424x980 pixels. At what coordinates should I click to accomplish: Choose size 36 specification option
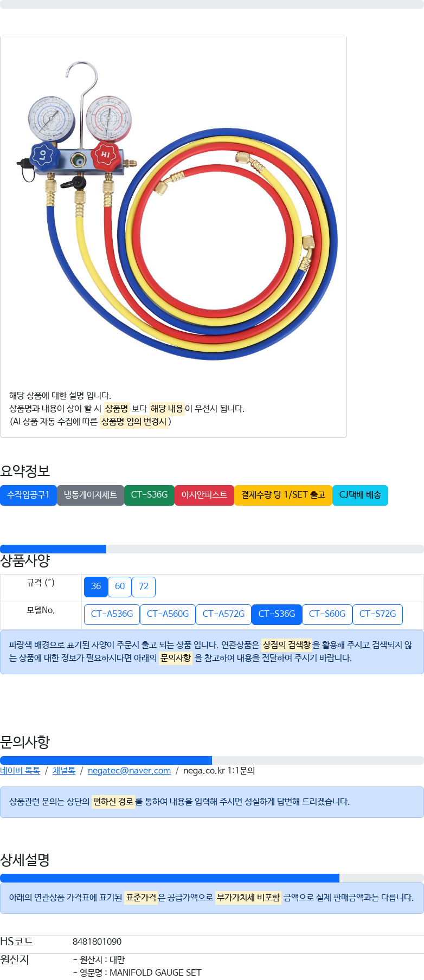pos(96,586)
